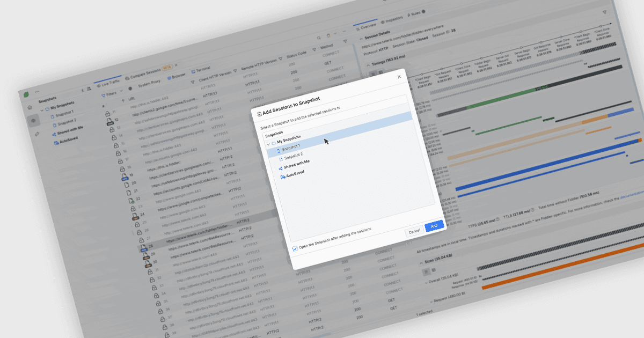Collapse My Snapshots in the background sidebar
The image size is (644, 338).
pyautogui.click(x=42, y=110)
